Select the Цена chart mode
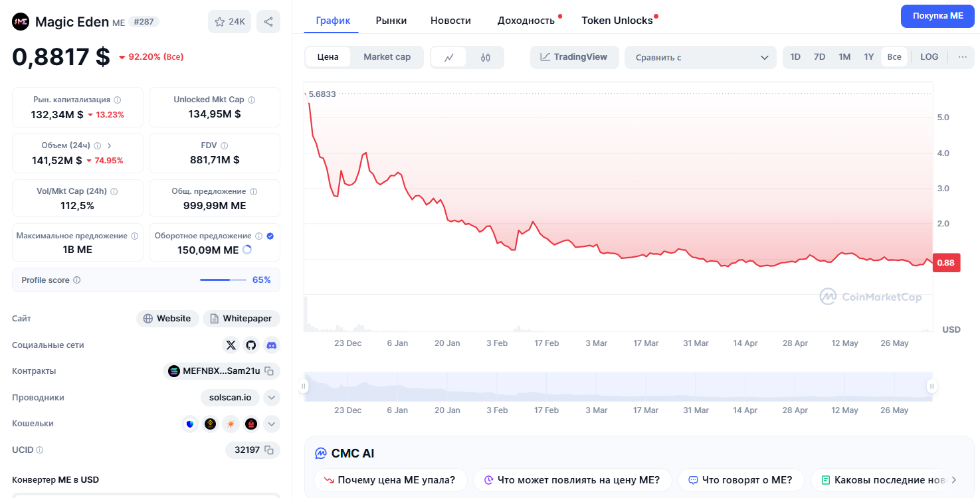Screen dimensions: 980x498 coord(328,57)
